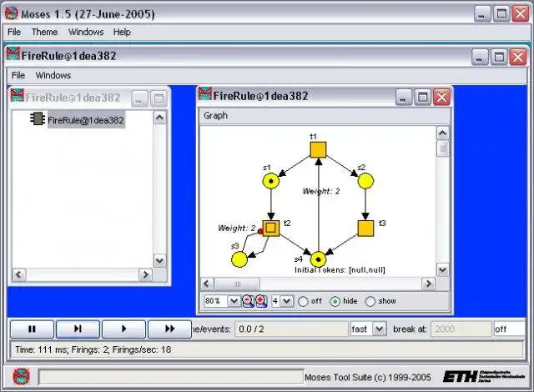Click the ETH logo at bottom right

484,376
